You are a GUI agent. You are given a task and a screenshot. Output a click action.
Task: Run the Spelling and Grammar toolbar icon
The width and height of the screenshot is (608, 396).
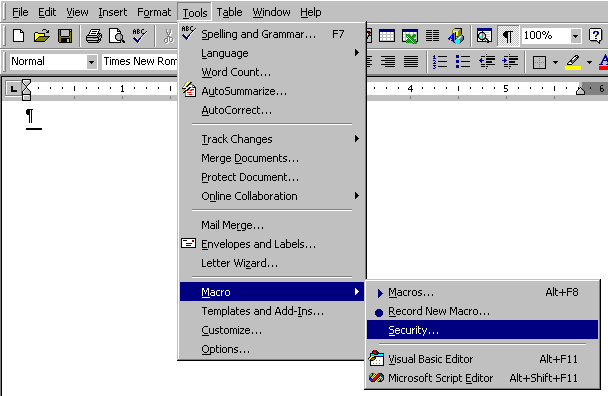pos(140,36)
